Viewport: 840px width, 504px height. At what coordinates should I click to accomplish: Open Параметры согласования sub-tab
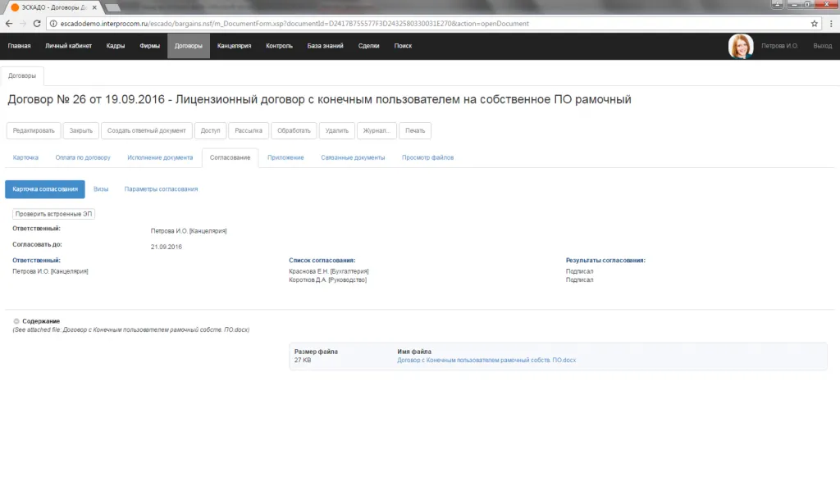pos(161,189)
